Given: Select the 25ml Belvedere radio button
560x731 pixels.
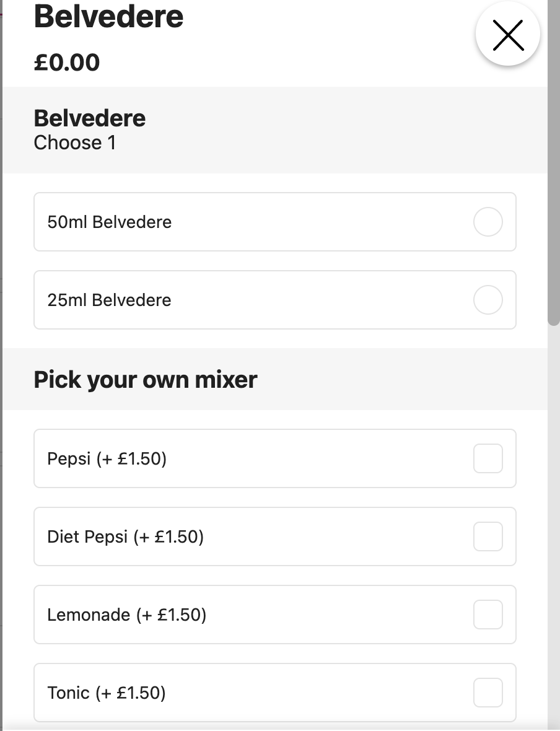Looking at the screenshot, I should click(x=488, y=300).
